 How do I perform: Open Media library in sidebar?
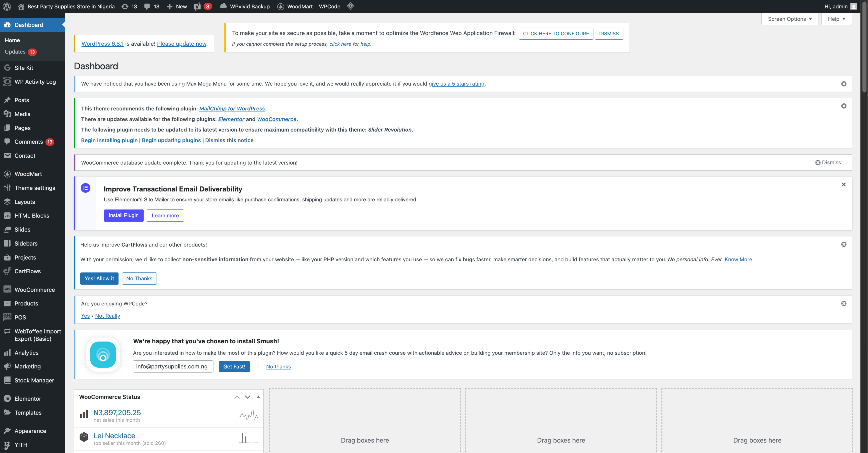coord(32,114)
